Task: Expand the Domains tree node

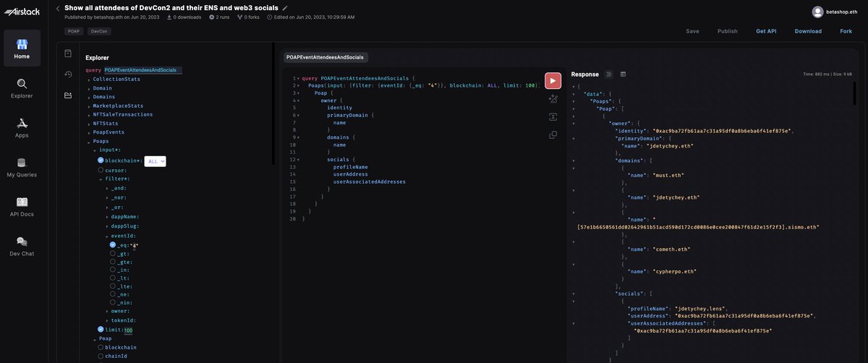Action: [x=89, y=97]
